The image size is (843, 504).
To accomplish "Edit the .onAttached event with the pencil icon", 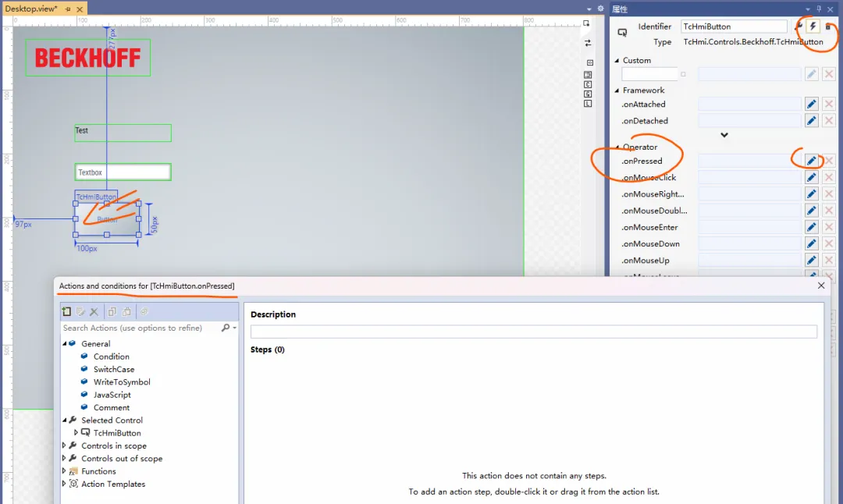I will pos(811,105).
